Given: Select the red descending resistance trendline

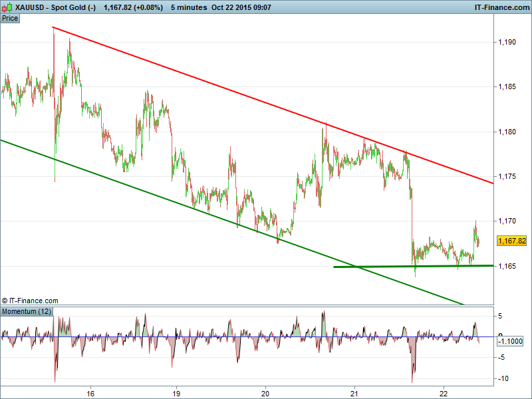Looking at the screenshot, I should pyautogui.click(x=266, y=98).
